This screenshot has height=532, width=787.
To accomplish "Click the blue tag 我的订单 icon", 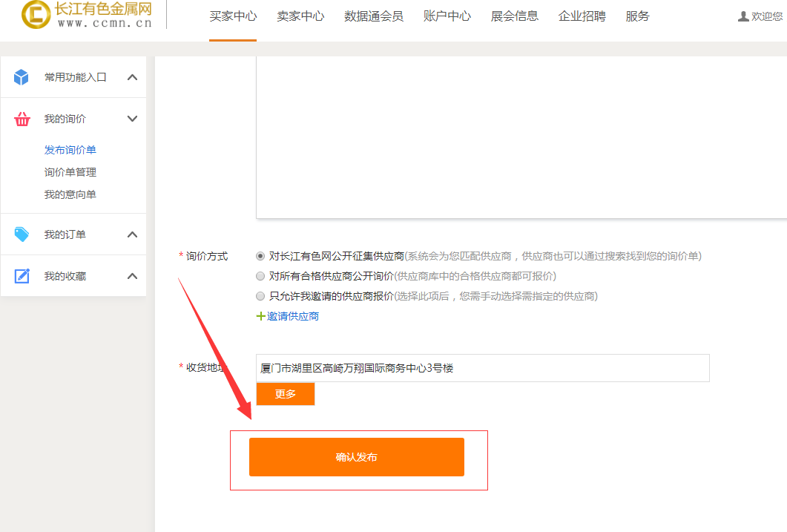I will 22,234.
